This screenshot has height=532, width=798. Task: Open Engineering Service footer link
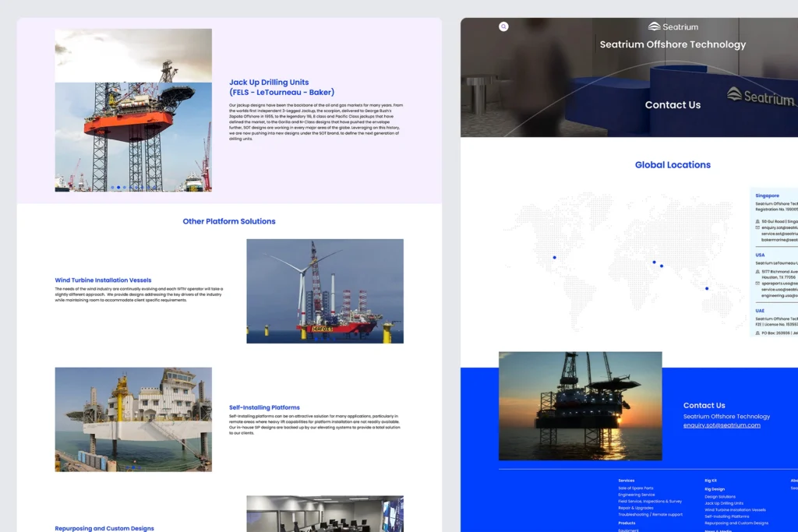click(637, 495)
